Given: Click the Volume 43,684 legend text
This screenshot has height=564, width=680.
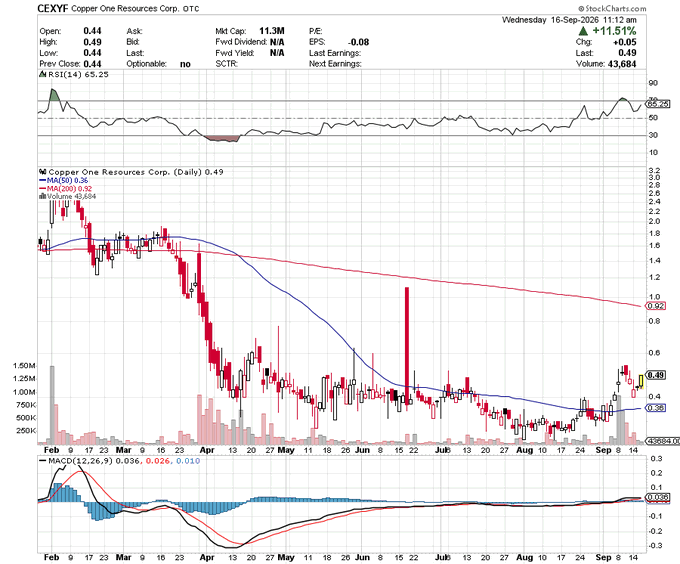Looking at the screenshot, I should tap(72, 196).
